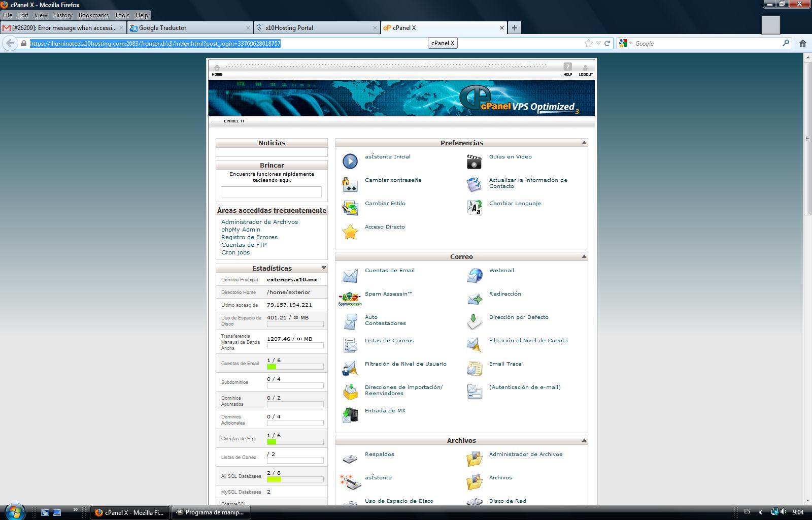
Task: Go to the Firefox home page
Action: (803, 44)
